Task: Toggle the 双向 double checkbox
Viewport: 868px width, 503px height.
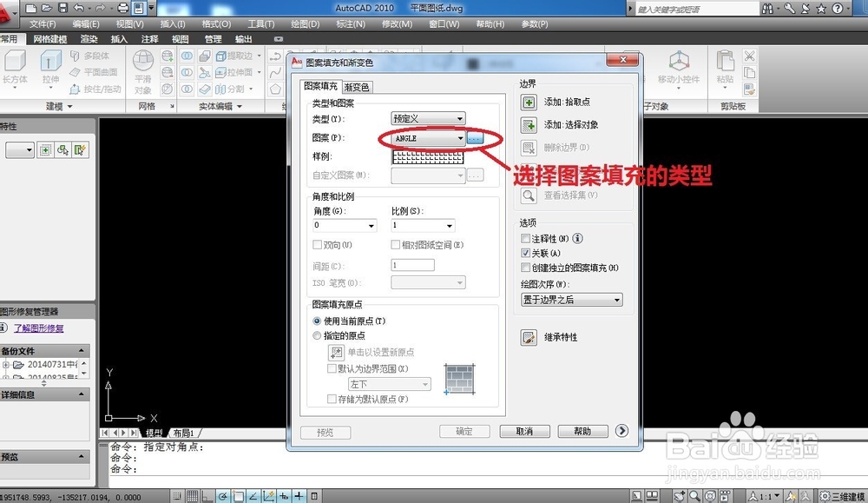Action: tap(317, 244)
